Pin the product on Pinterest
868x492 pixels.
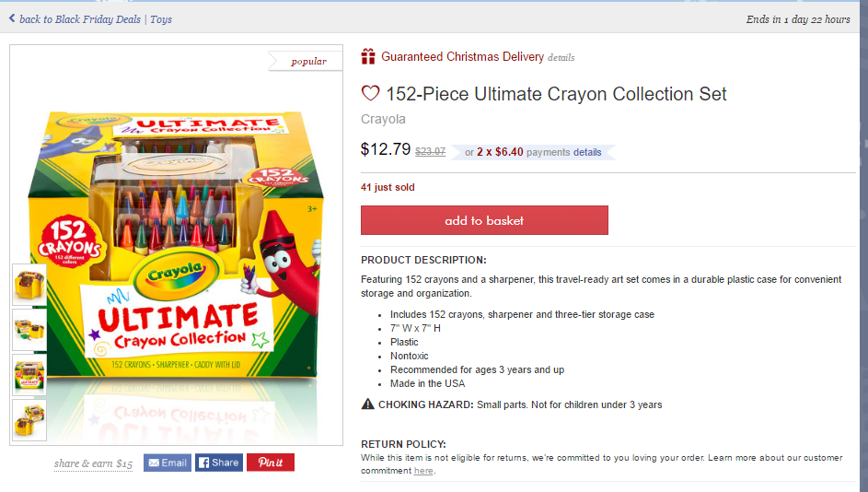coord(271,463)
